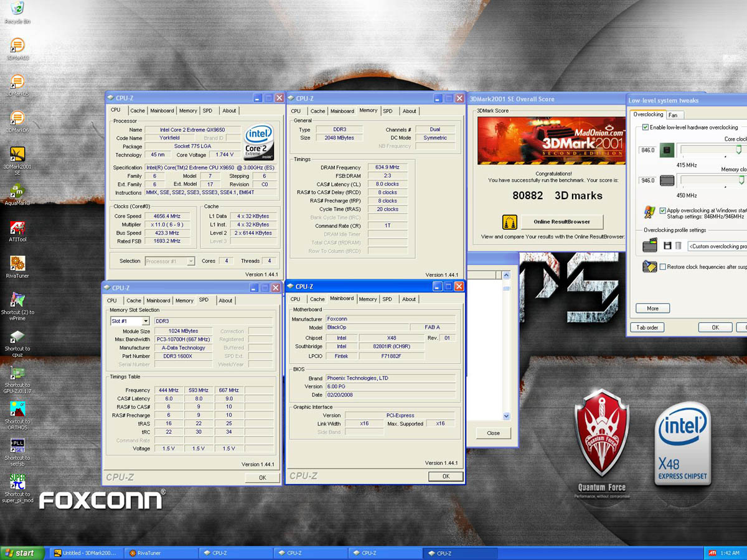This screenshot has height=560, width=747.
Task: Launch ATITool from the desktop
Action: (17, 227)
